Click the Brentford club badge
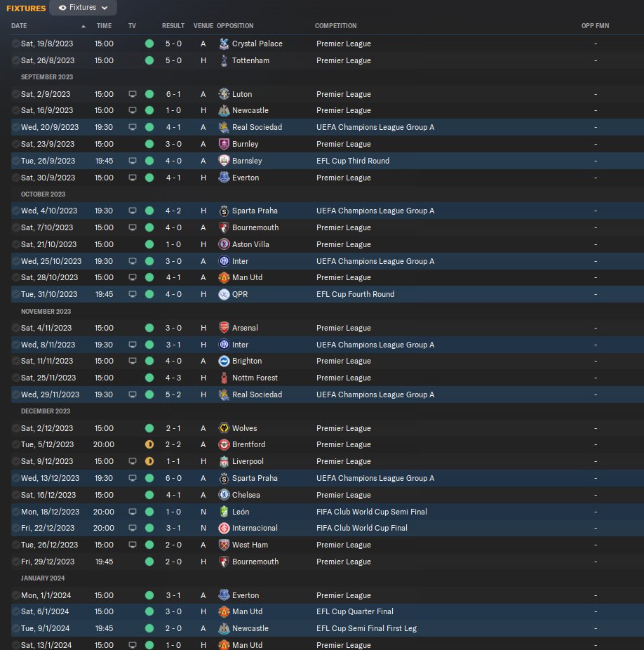Image resolution: width=644 pixels, height=650 pixels. (224, 444)
